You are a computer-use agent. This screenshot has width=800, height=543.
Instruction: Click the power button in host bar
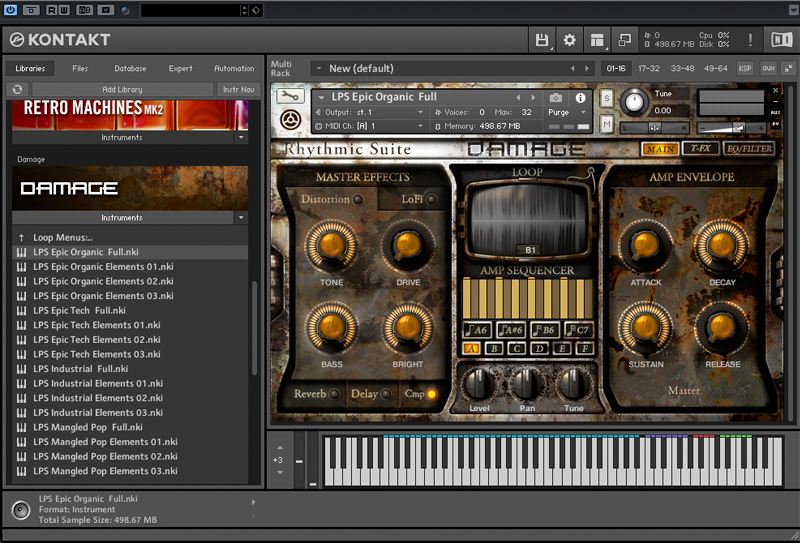[x=10, y=10]
